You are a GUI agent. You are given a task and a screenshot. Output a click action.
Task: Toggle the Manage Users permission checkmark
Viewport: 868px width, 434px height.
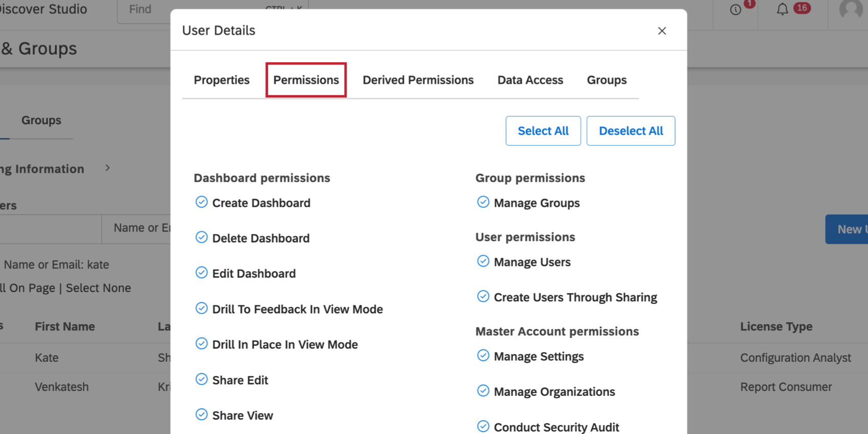pos(483,261)
